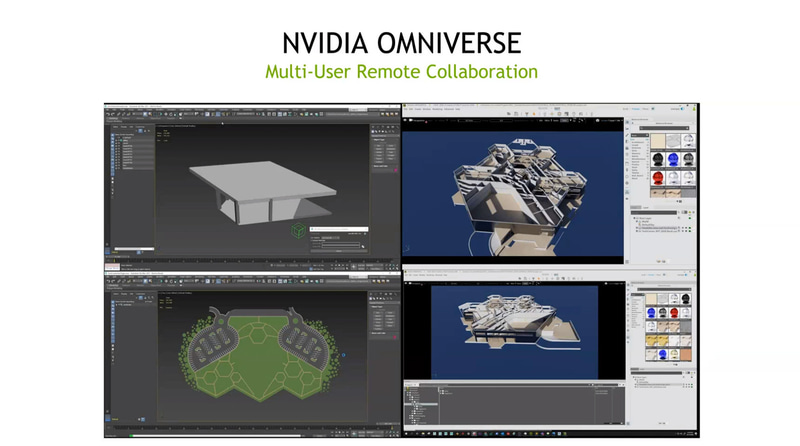
Task: Open primitives category dropdown in top-left command panel
Action: (x=385, y=136)
